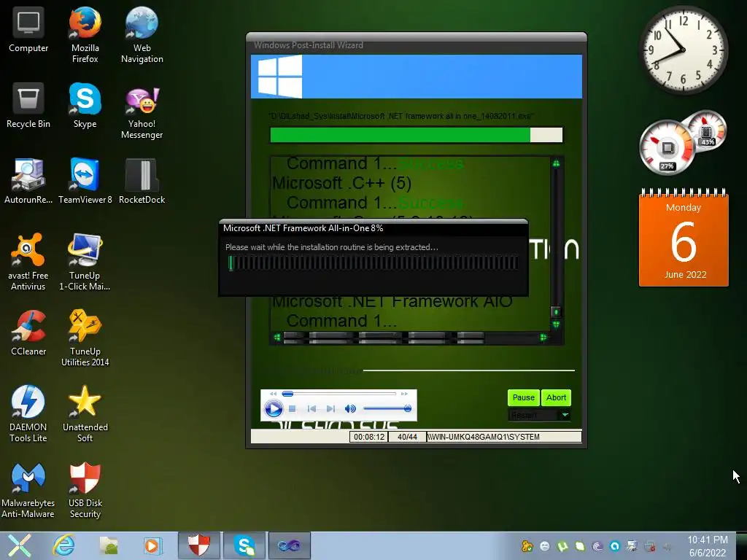Click the calendar gadget showing Monday 6
Viewport: 747px width, 560px height.
click(x=683, y=238)
